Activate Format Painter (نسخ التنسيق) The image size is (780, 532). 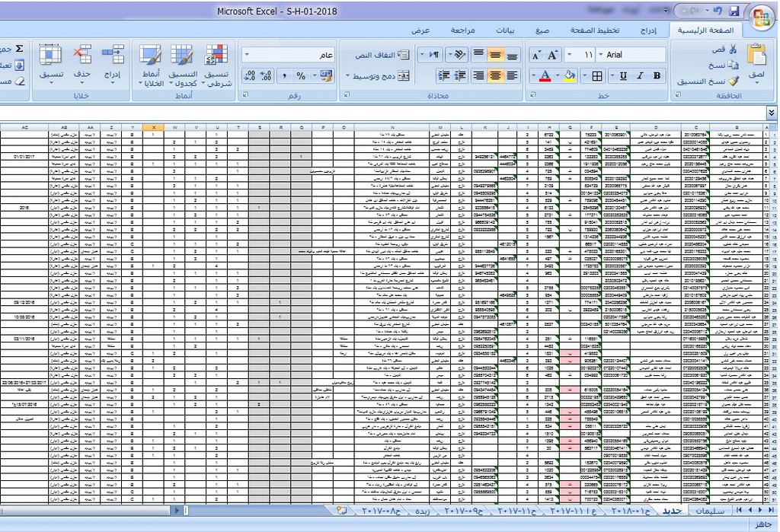pyautogui.click(x=734, y=81)
